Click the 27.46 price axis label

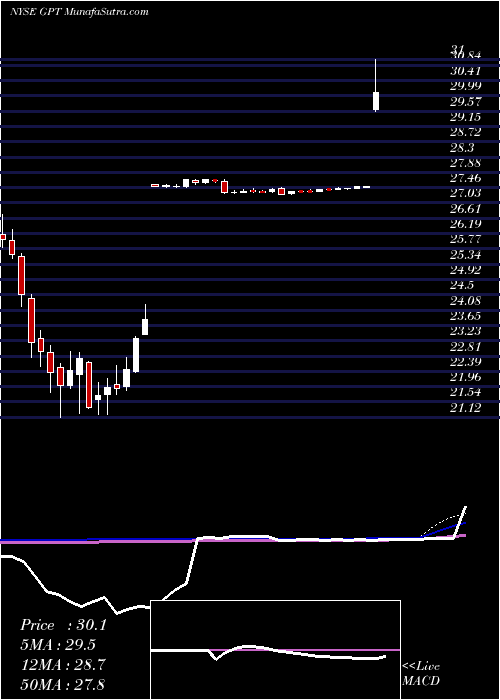465,178
